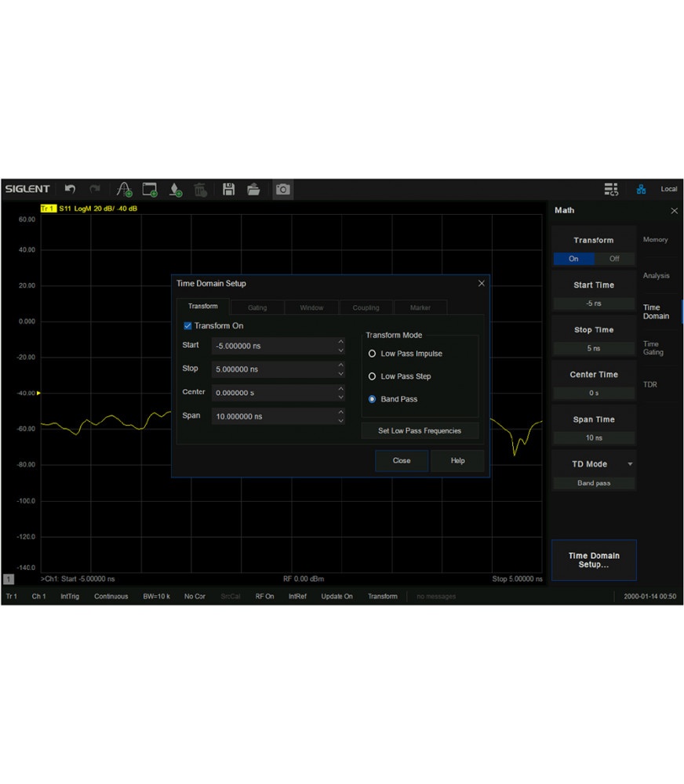
Task: Click the Span Time softkey
Action: click(x=594, y=426)
